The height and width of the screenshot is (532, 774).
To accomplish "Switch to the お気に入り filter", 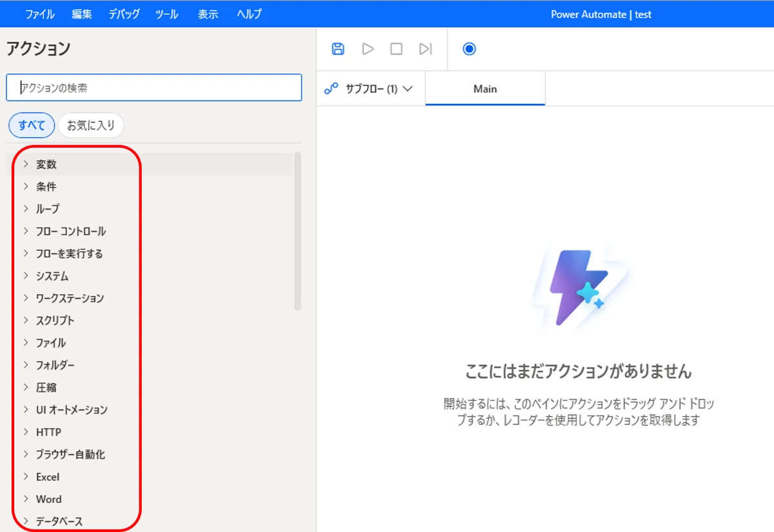I will coord(91,125).
